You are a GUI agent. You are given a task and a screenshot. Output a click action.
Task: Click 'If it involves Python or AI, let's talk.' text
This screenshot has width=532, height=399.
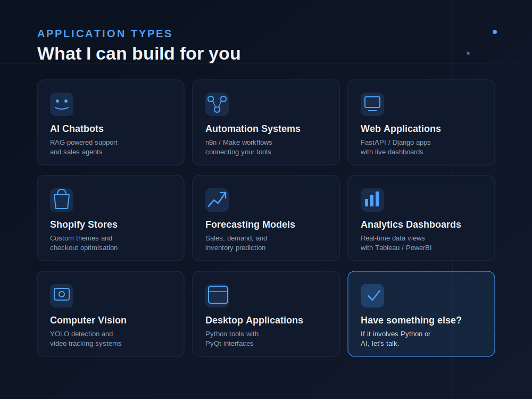coord(396,338)
